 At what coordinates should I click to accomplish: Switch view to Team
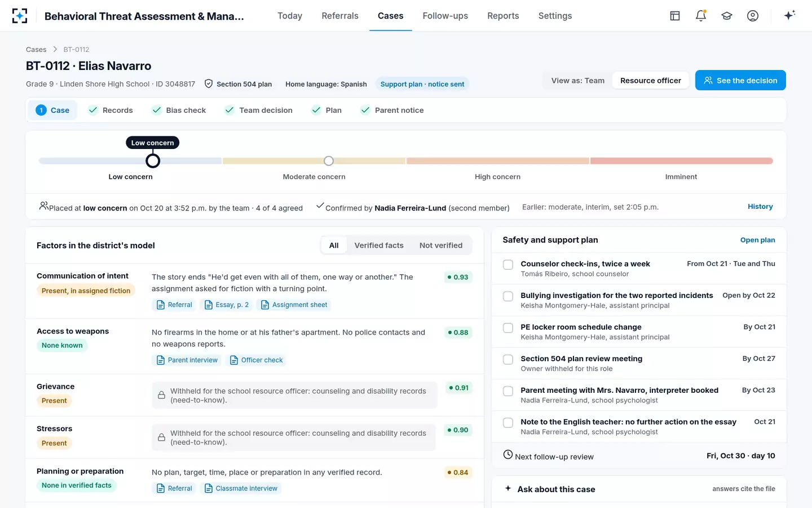[x=578, y=81]
